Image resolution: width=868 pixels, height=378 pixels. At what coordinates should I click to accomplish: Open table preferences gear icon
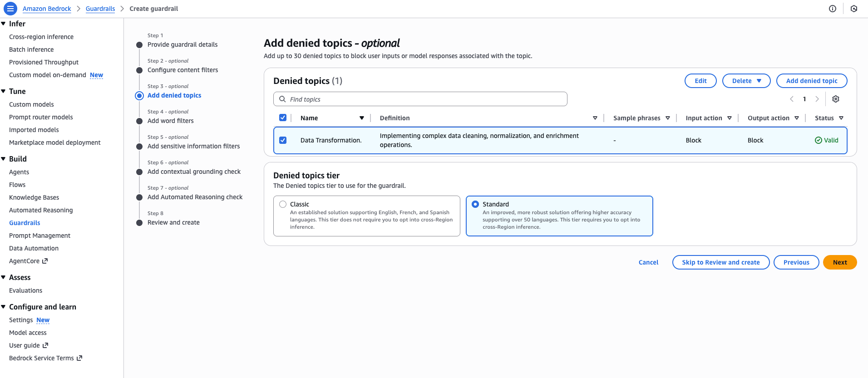[835, 99]
